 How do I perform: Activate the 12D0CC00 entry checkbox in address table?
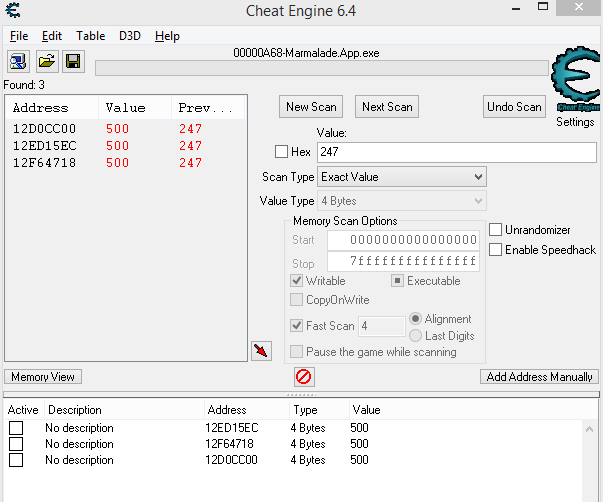[x=16, y=460]
